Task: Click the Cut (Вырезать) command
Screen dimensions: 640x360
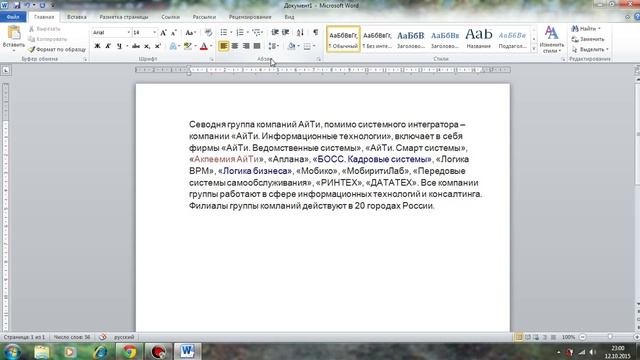Action: point(44,29)
